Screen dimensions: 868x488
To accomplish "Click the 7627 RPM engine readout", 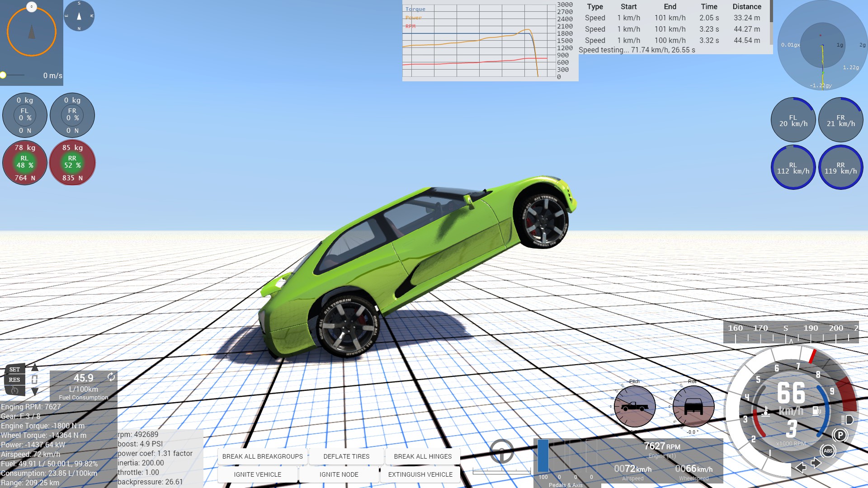I will (x=662, y=446).
